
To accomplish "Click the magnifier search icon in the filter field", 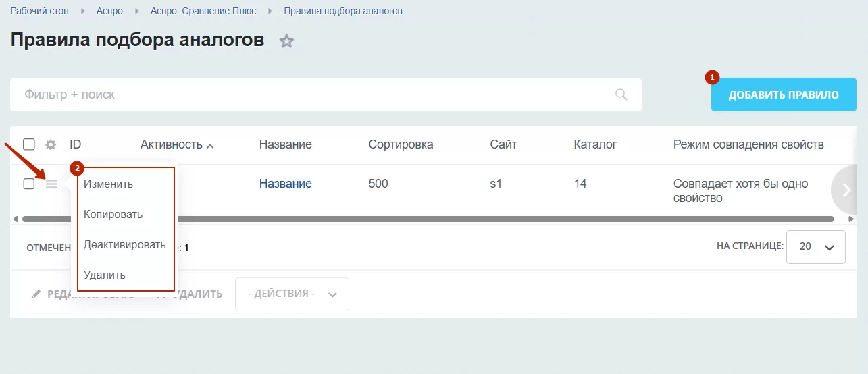I will tap(621, 95).
